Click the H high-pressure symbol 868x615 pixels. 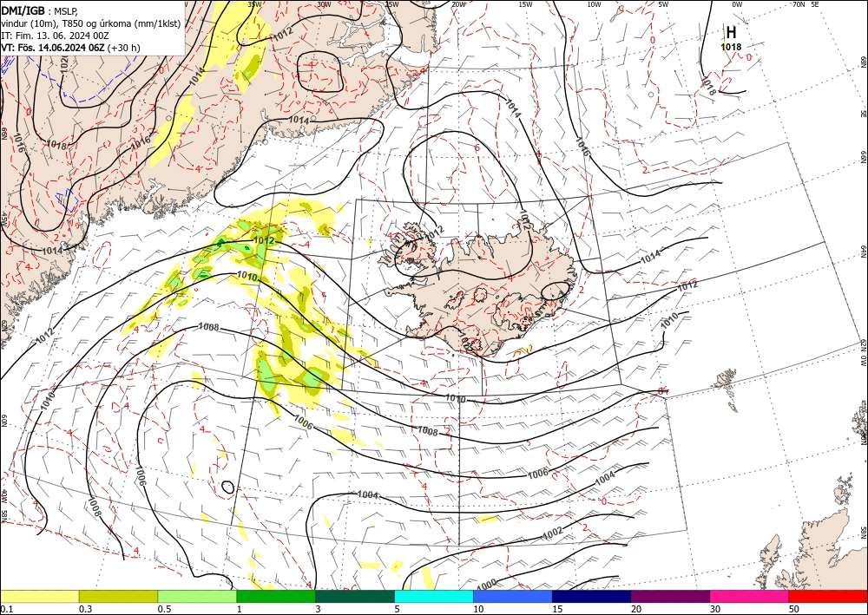pos(731,33)
